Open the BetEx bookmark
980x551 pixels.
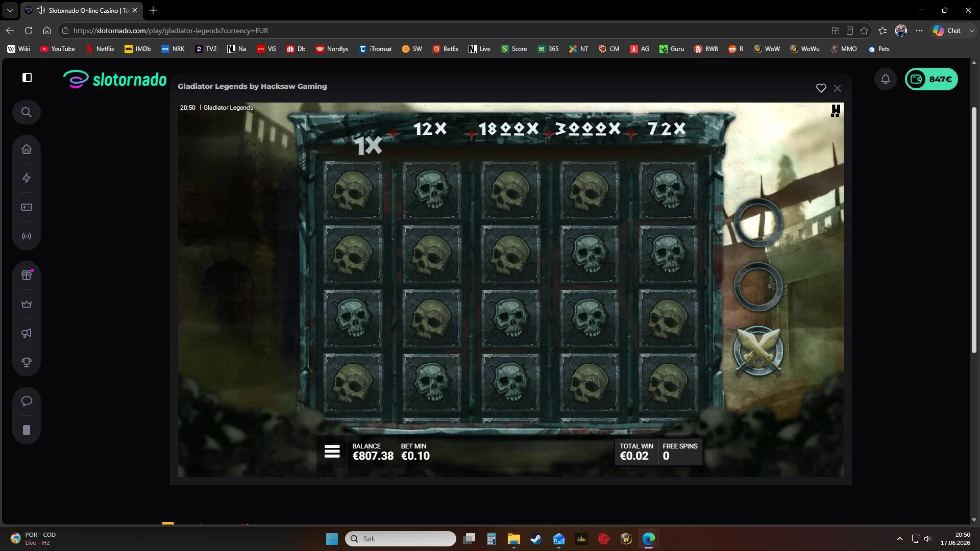coord(446,49)
